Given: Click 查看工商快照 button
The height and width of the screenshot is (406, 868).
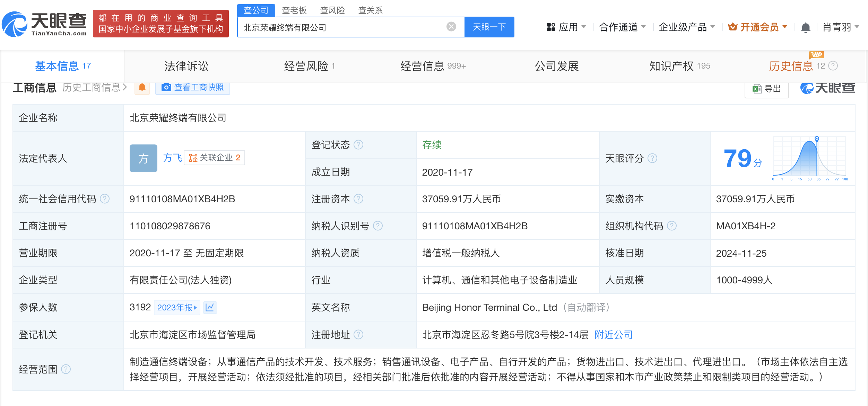Looking at the screenshot, I should point(193,87).
